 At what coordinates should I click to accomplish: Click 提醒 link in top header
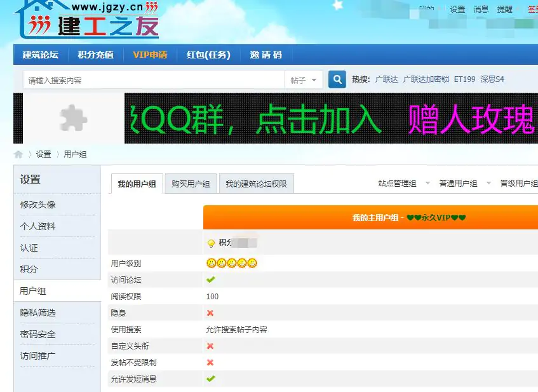pyautogui.click(x=504, y=10)
